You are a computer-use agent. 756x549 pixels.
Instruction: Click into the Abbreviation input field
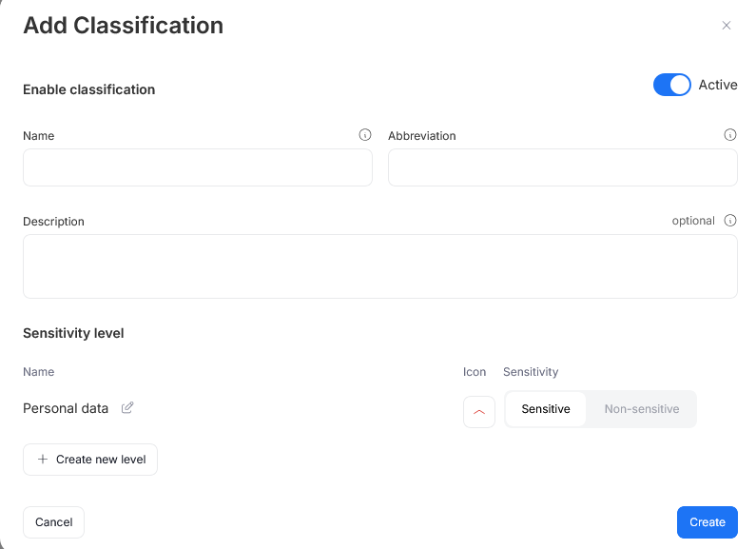pyautogui.click(x=562, y=167)
